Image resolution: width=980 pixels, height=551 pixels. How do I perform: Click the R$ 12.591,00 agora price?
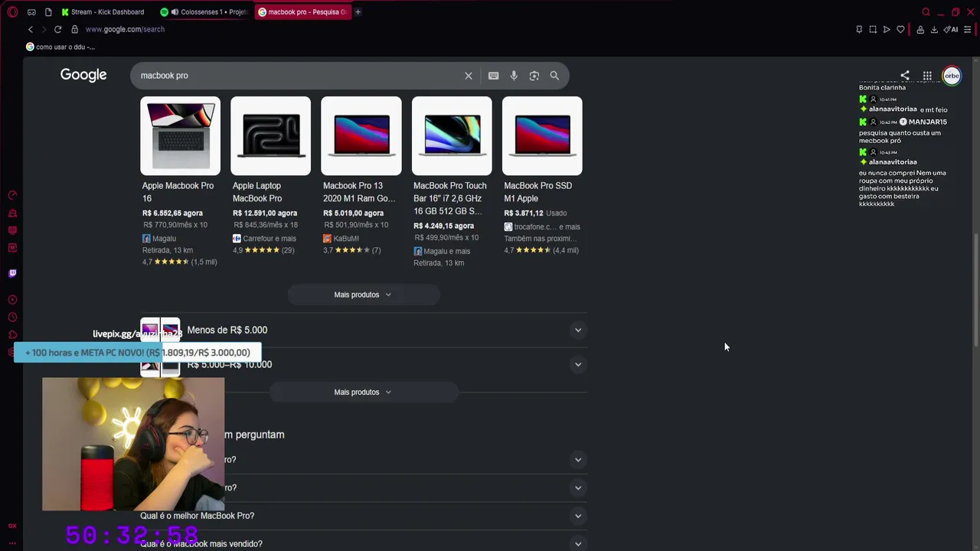coord(265,214)
